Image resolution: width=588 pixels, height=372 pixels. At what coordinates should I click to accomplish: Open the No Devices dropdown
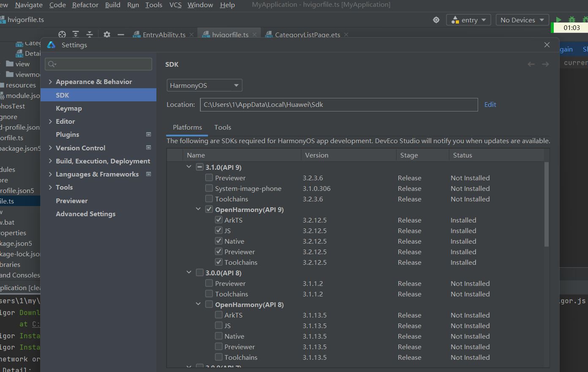(x=522, y=20)
